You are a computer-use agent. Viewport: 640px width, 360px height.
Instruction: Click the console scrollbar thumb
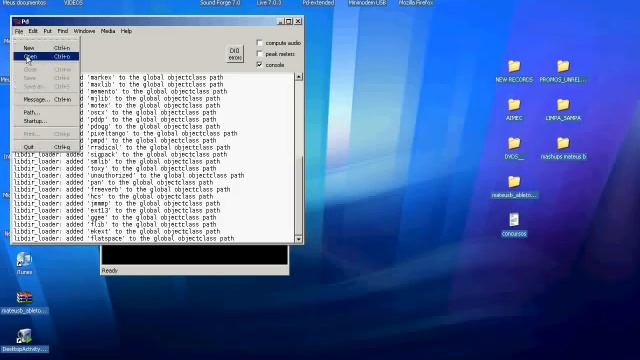pos(299,196)
